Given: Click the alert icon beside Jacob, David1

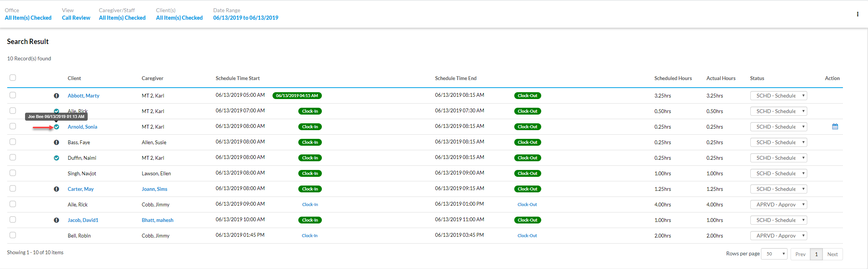Looking at the screenshot, I should tap(56, 220).
